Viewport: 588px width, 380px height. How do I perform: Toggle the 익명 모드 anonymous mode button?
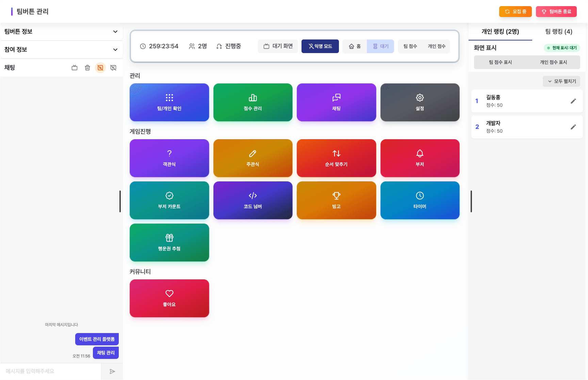point(320,46)
